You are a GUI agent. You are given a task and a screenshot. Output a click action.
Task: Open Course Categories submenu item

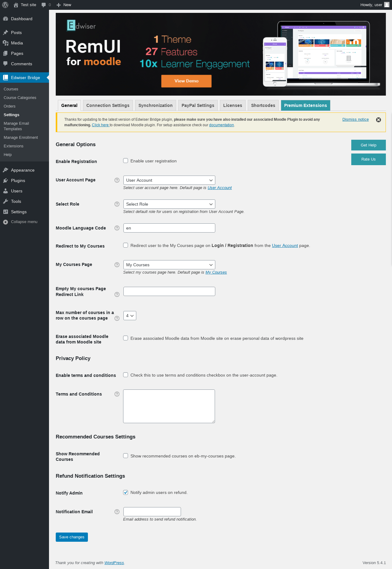coord(20,98)
